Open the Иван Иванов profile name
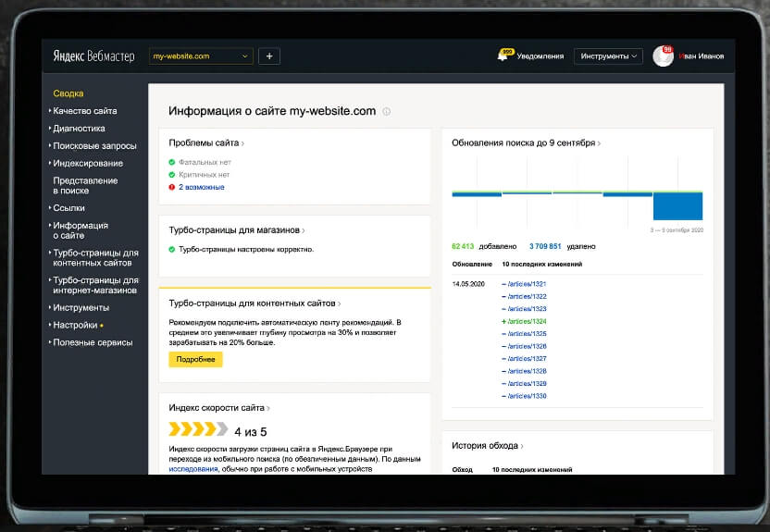 click(x=702, y=56)
